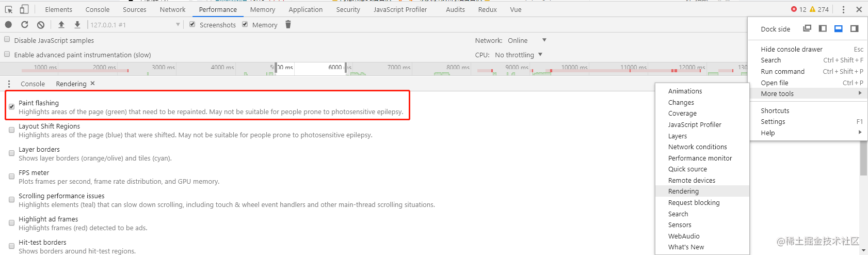Select the Performance tab
The width and height of the screenshot is (868, 255).
tap(218, 9)
